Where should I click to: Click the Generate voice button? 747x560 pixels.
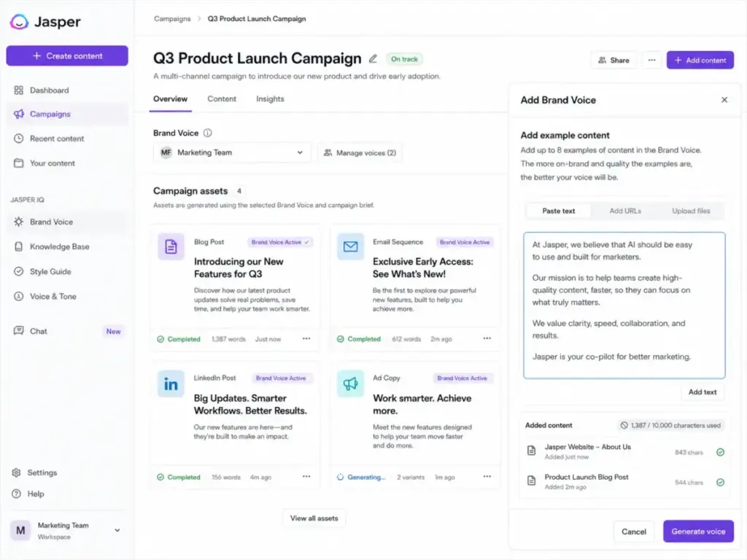(x=698, y=532)
